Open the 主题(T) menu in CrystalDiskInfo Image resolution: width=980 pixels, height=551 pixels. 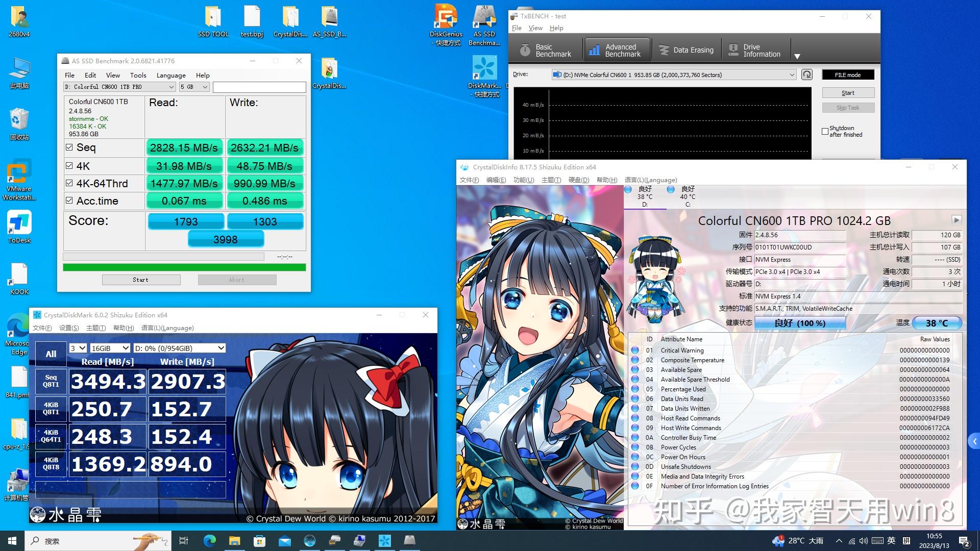pyautogui.click(x=551, y=180)
